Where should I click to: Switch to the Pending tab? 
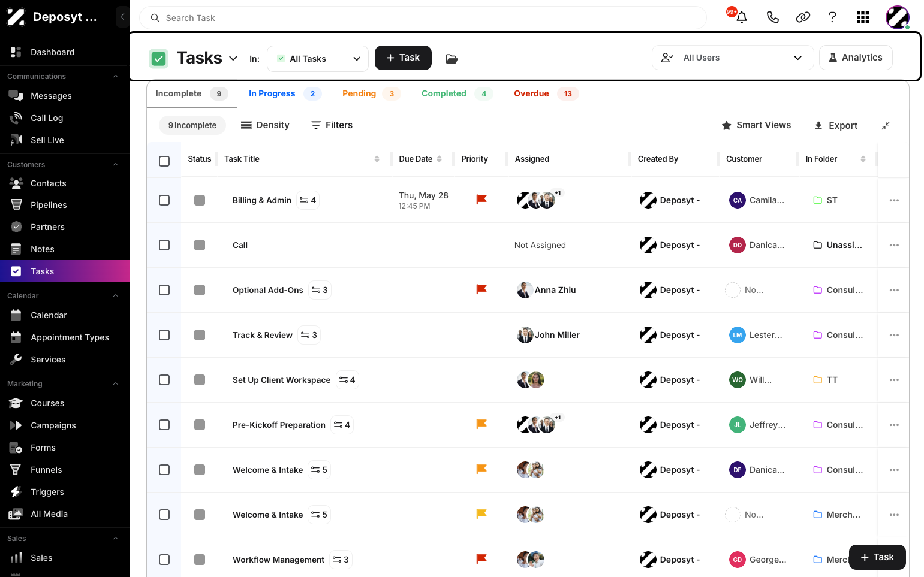[x=371, y=93]
